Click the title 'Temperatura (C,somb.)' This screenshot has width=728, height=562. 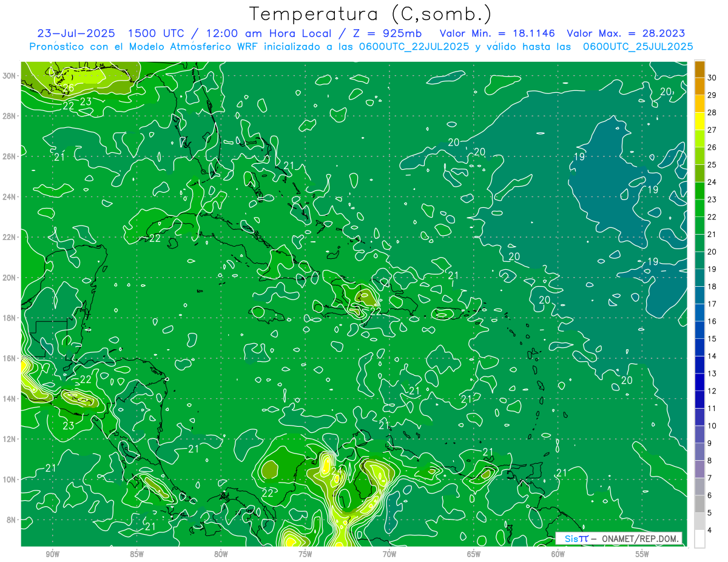(x=371, y=14)
